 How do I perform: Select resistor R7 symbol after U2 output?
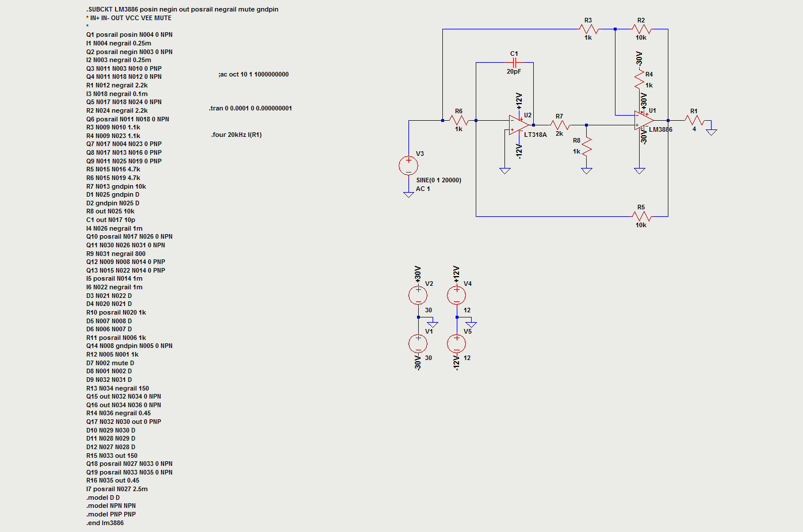click(560, 125)
